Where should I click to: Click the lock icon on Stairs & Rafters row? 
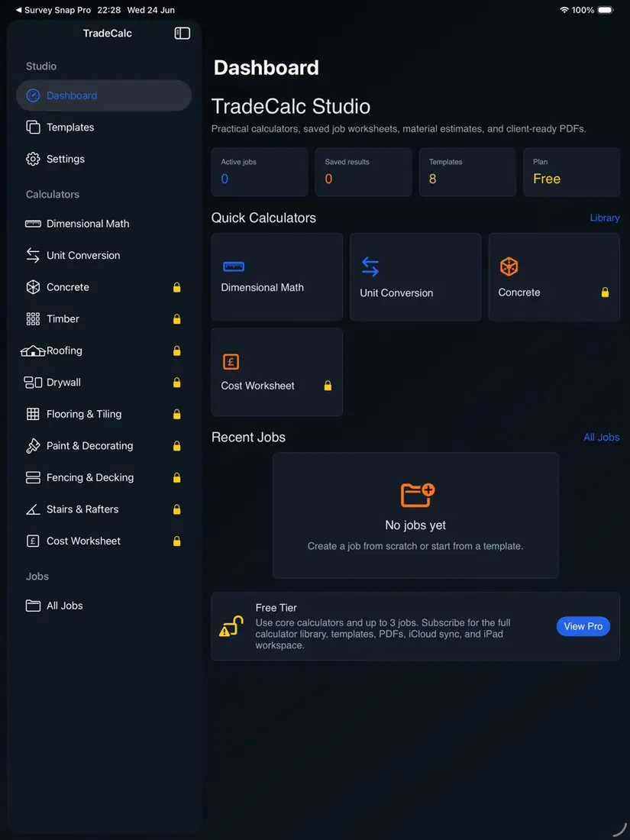[x=177, y=509]
